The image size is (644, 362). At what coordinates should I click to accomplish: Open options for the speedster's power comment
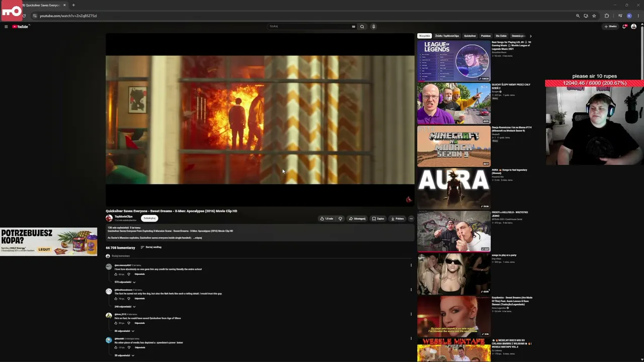(x=411, y=338)
